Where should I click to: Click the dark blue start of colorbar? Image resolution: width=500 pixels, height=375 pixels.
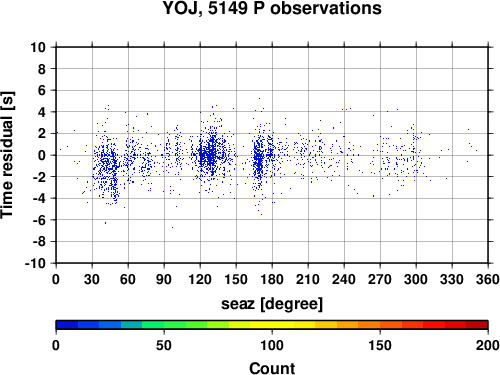click(67, 325)
